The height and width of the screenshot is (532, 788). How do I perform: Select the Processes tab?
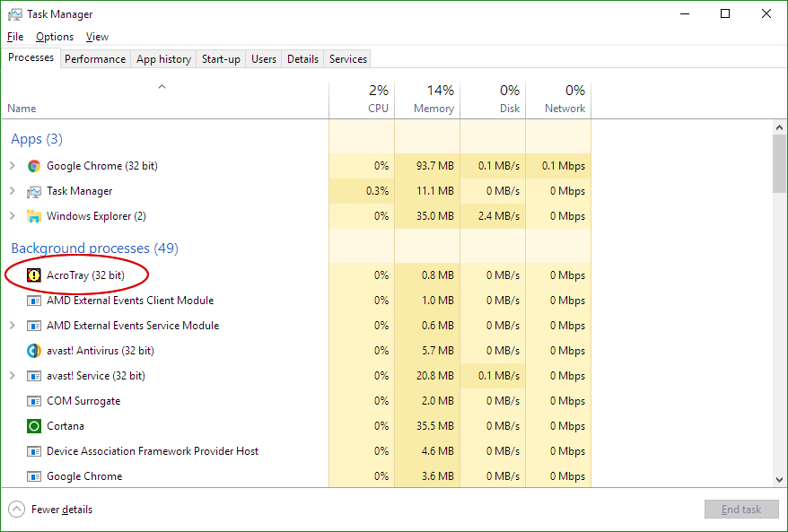[x=31, y=57]
